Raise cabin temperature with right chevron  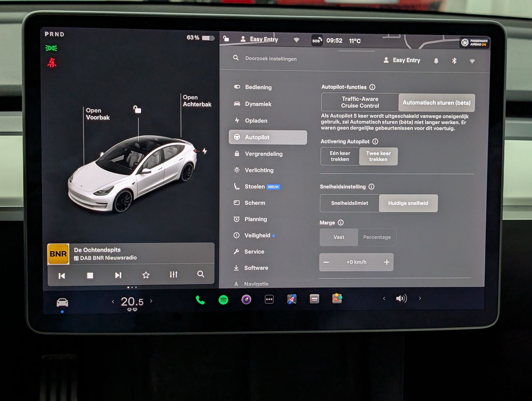tap(151, 301)
